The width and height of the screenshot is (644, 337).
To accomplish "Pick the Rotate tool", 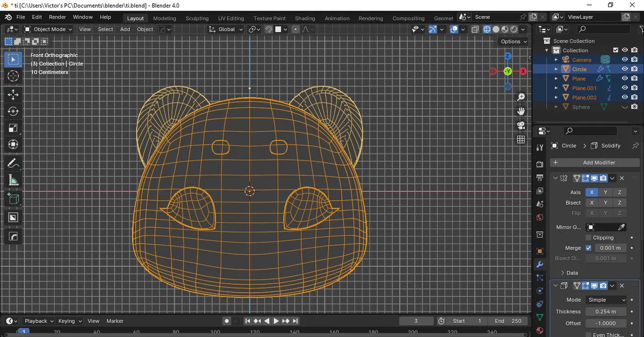I will [x=13, y=111].
